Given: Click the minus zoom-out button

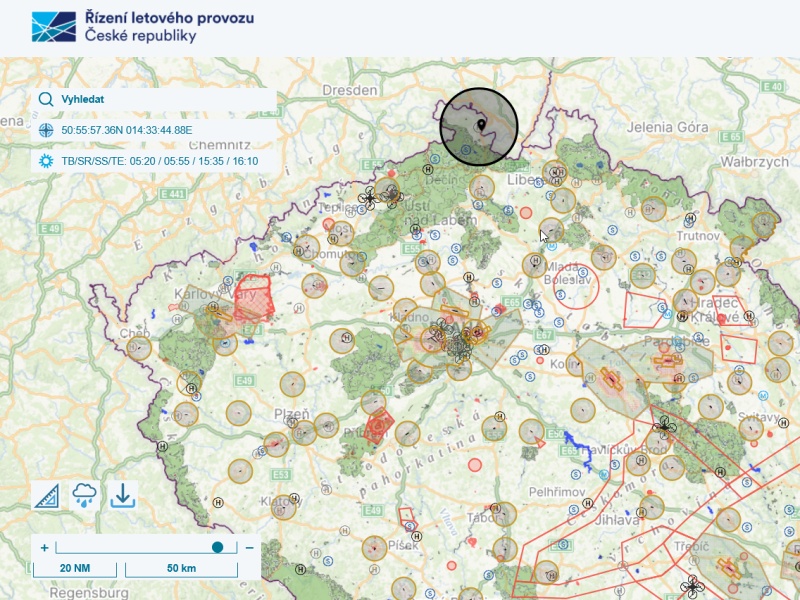Looking at the screenshot, I should 249,547.
